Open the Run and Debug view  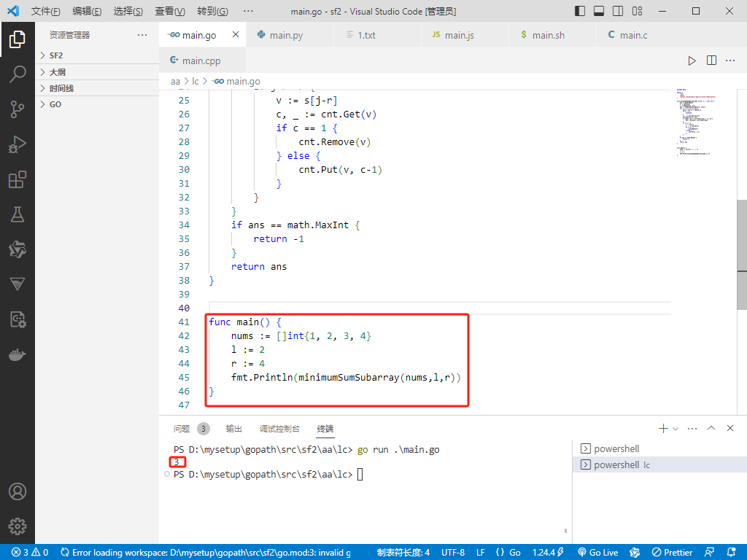point(18,144)
